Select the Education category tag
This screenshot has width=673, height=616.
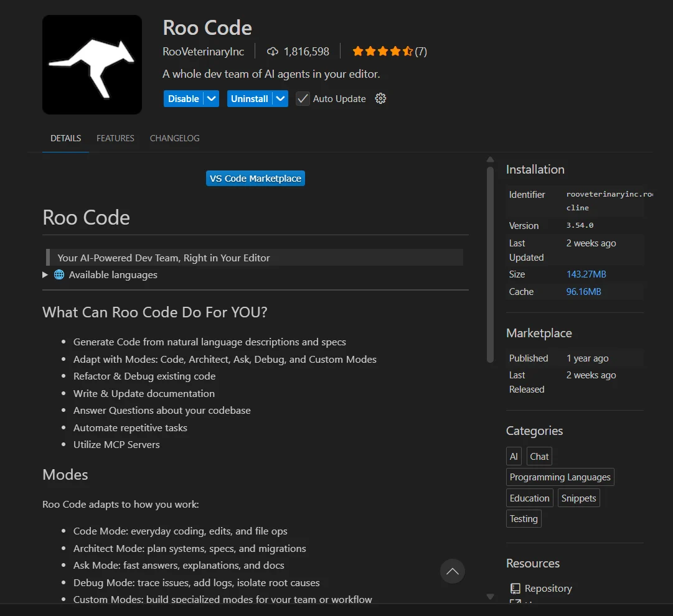click(530, 498)
